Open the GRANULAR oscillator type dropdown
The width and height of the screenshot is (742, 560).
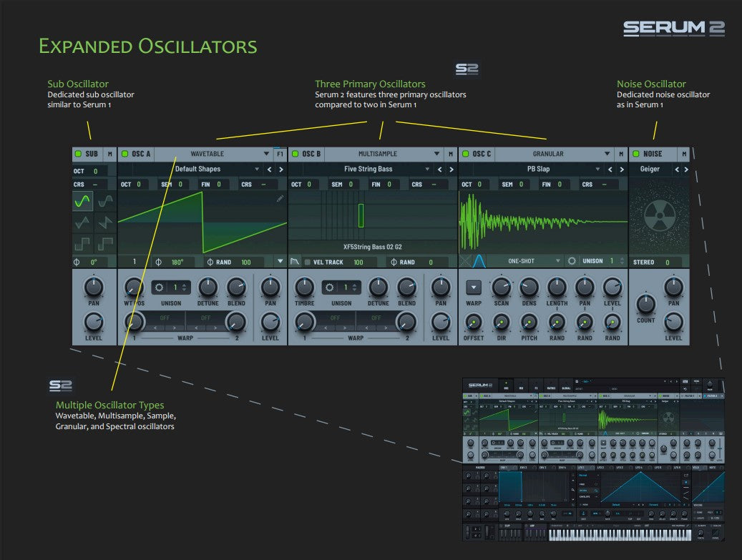click(x=554, y=154)
